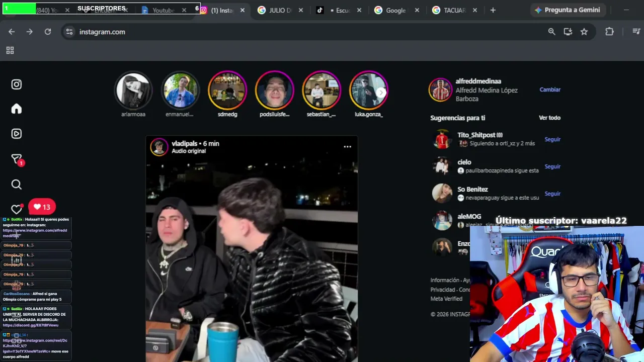
Task: Open cielo suggested profile
Action: (x=464, y=162)
